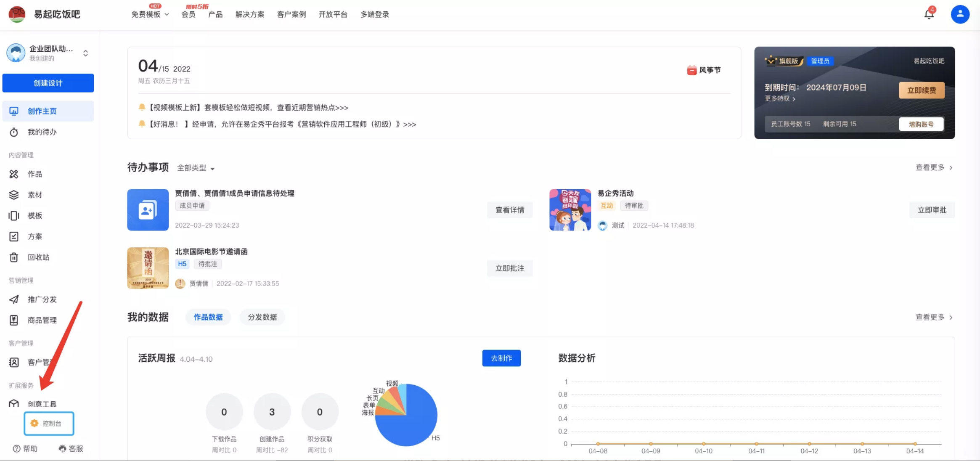Click the 增购账号 button
Viewport: 980px width, 461px height.
pyautogui.click(x=921, y=124)
